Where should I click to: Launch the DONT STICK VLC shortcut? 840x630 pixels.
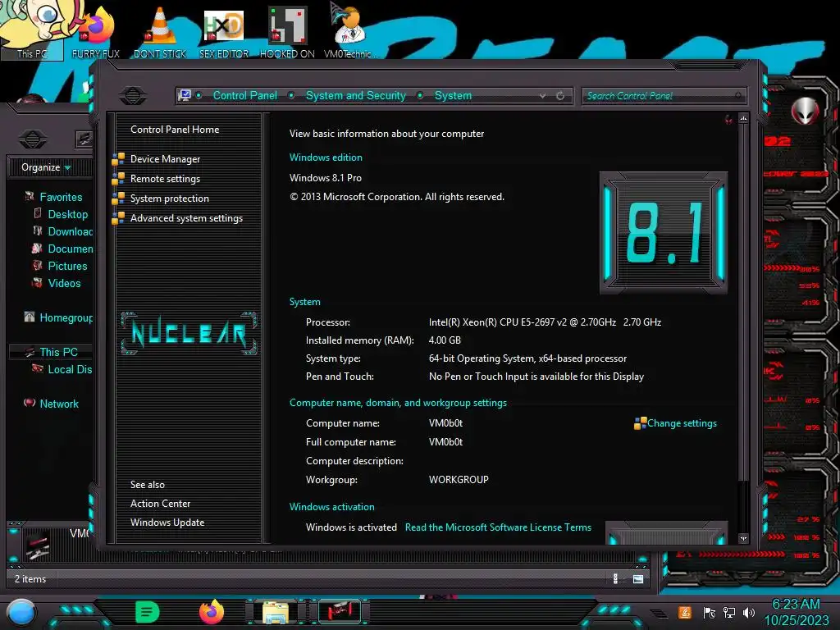tap(160, 32)
